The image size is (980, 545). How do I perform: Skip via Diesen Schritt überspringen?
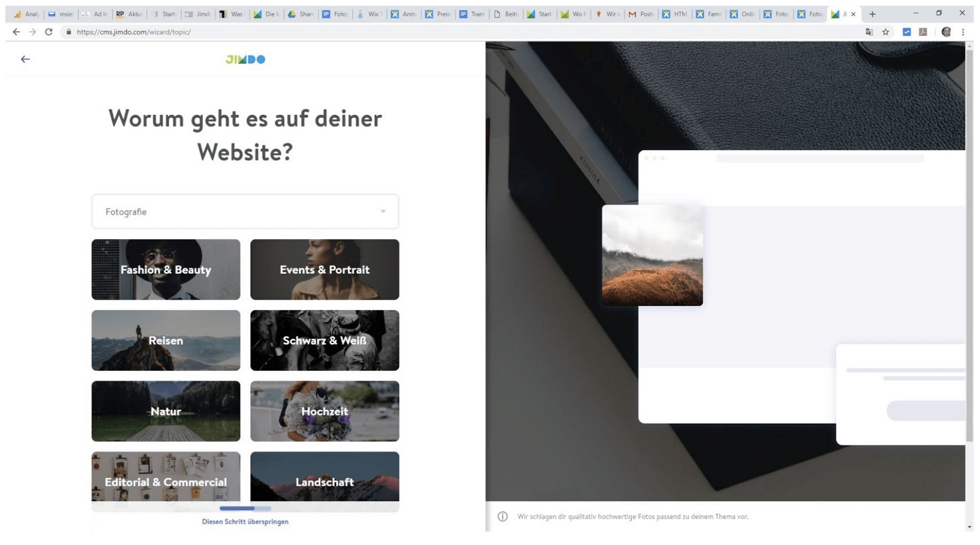(x=245, y=522)
